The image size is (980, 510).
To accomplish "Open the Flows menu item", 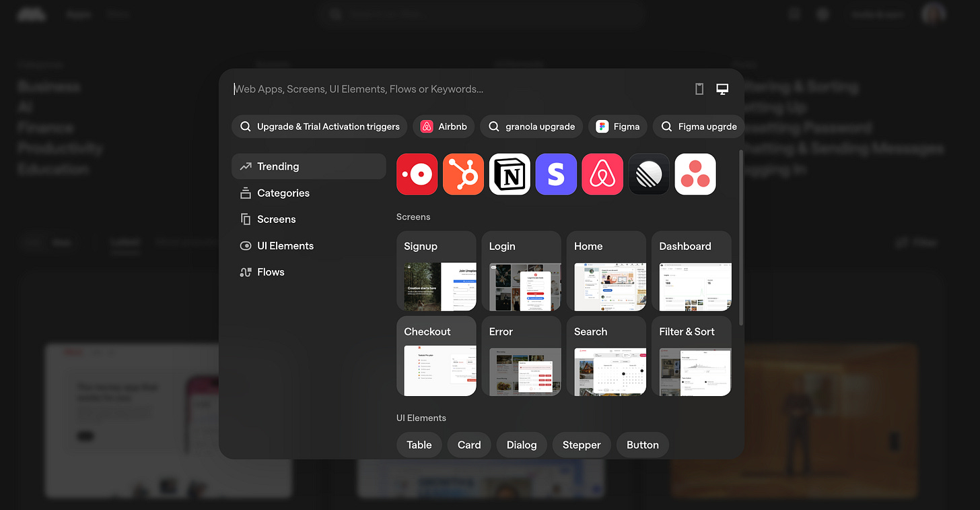I will click(309, 272).
